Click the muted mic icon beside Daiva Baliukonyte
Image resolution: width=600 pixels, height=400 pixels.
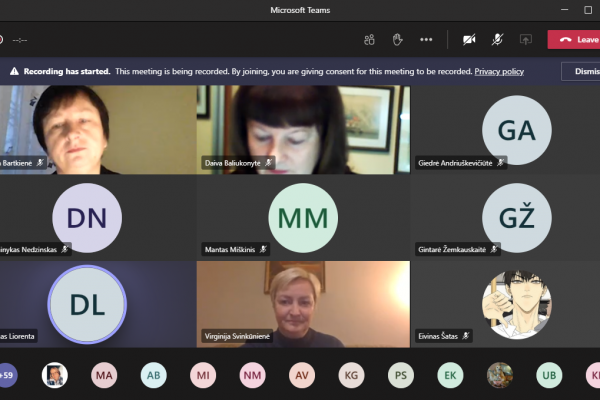coord(269,163)
